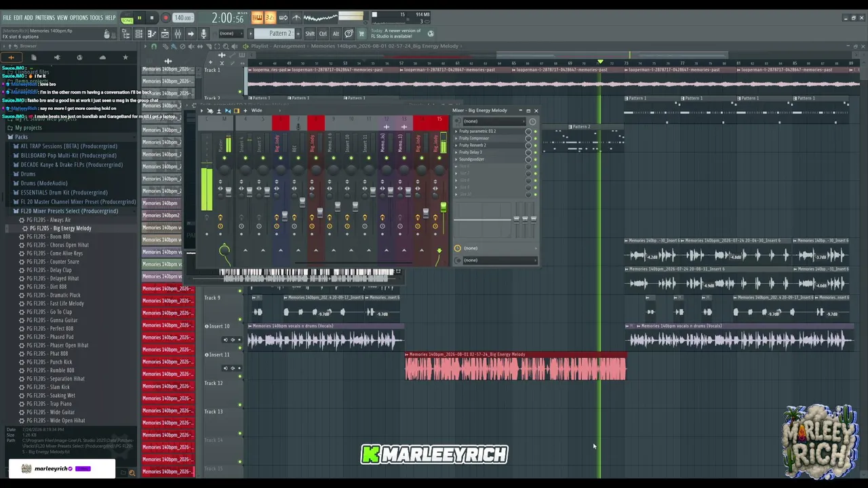868x488 pixels.
Task: Select the zoom magnifier tool in Playlist toolbar
Action: click(226, 46)
